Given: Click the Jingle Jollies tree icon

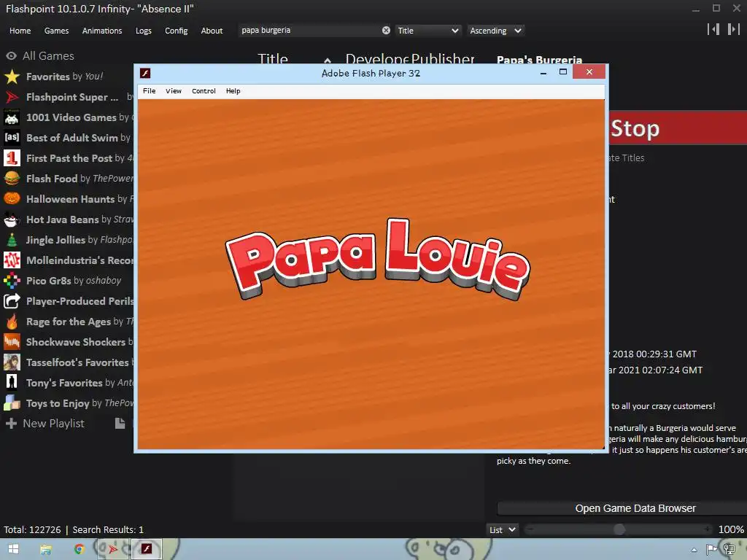Looking at the screenshot, I should [x=12, y=240].
